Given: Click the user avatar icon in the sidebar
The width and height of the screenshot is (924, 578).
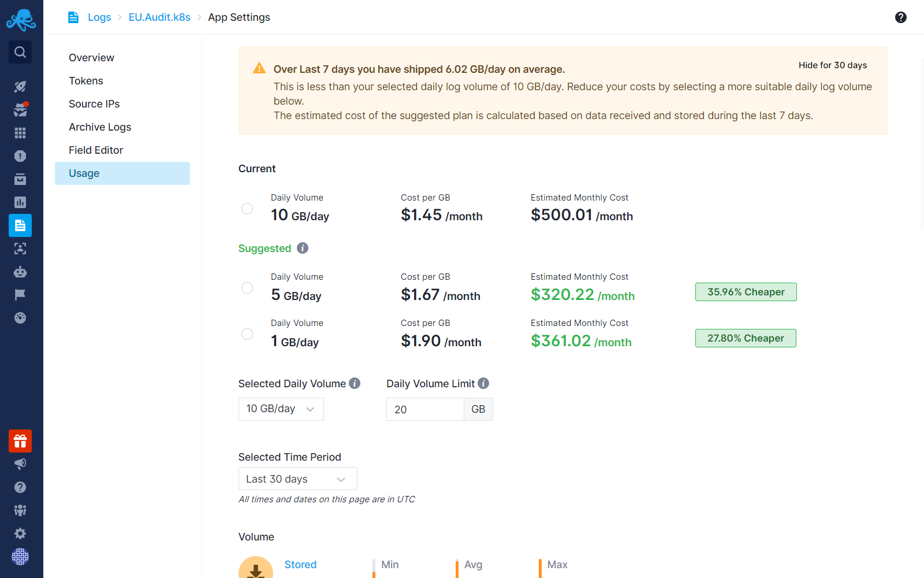Looking at the screenshot, I should pyautogui.click(x=20, y=557).
